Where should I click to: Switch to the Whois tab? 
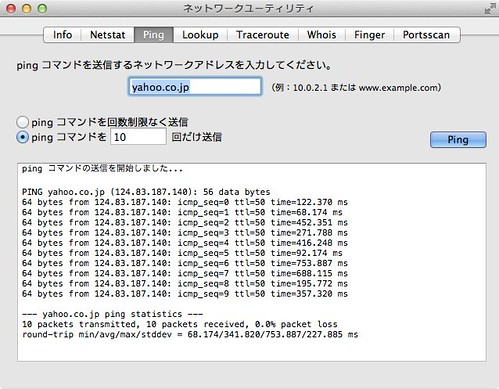click(322, 35)
